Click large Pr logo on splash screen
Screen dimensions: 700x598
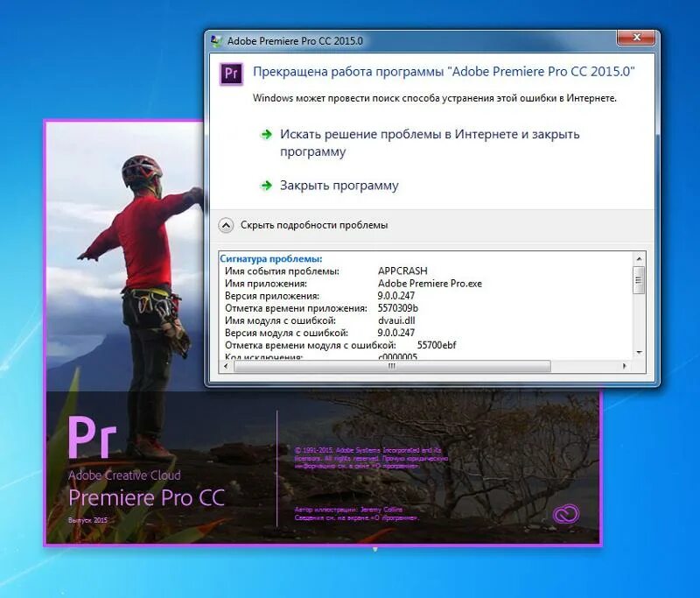point(93,438)
